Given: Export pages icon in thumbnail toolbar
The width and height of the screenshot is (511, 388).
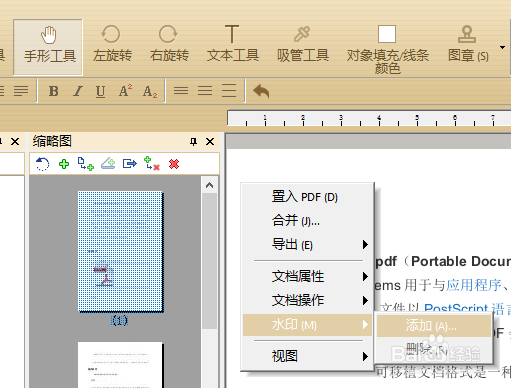Looking at the screenshot, I should click(130, 164).
